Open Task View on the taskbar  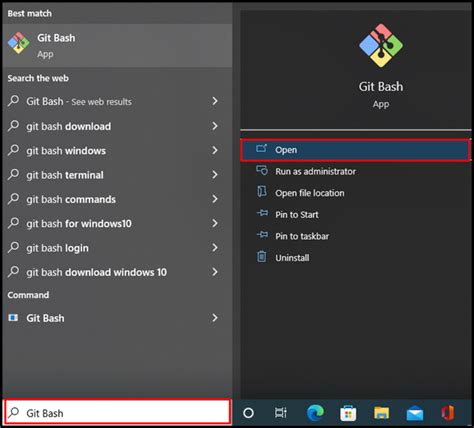(281, 413)
